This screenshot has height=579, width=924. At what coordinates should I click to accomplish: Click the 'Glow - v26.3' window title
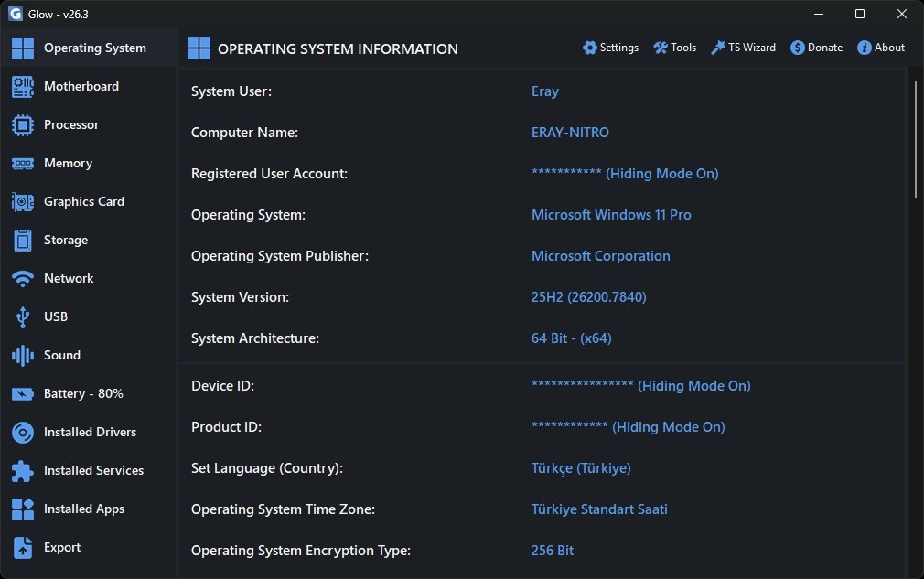[x=59, y=14]
